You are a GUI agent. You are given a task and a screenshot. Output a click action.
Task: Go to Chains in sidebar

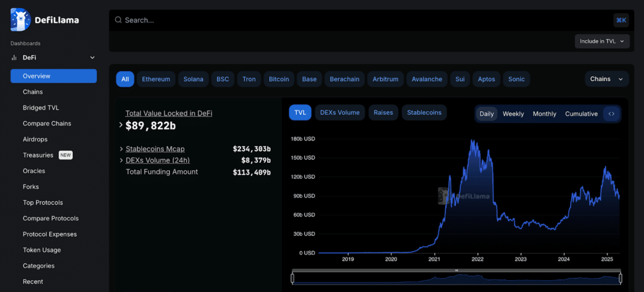(33, 92)
